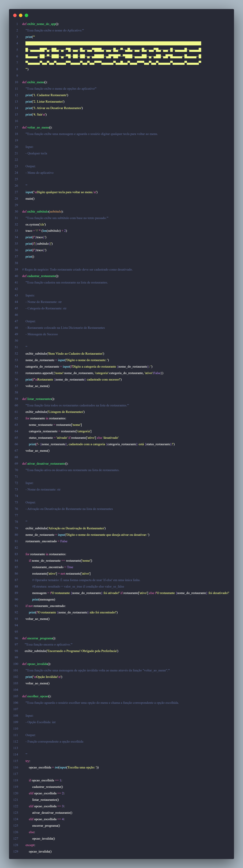Click the 'main()' call on line 28
Viewport: 243px width, 868px height.
pyautogui.click(x=30, y=198)
